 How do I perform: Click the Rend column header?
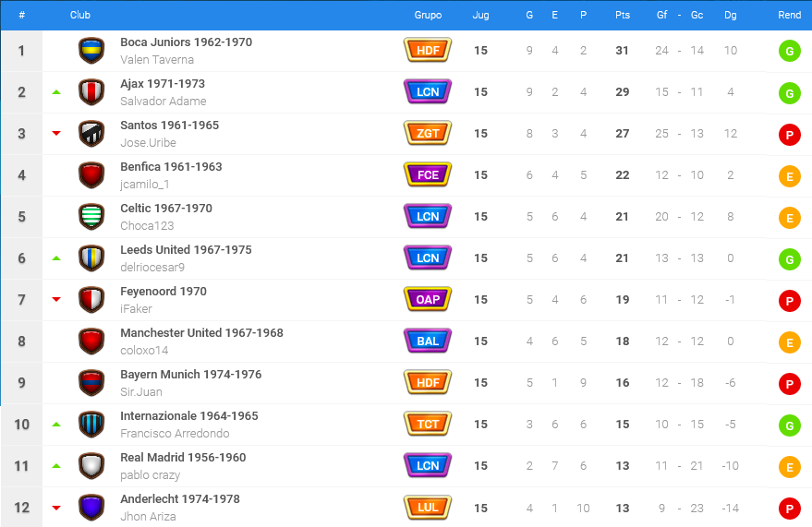coord(789,15)
